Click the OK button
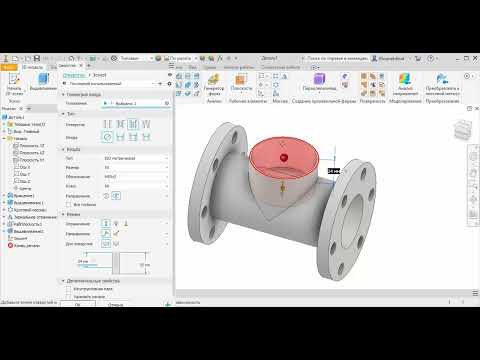Screen dimensions: 480x360 pos(78,304)
